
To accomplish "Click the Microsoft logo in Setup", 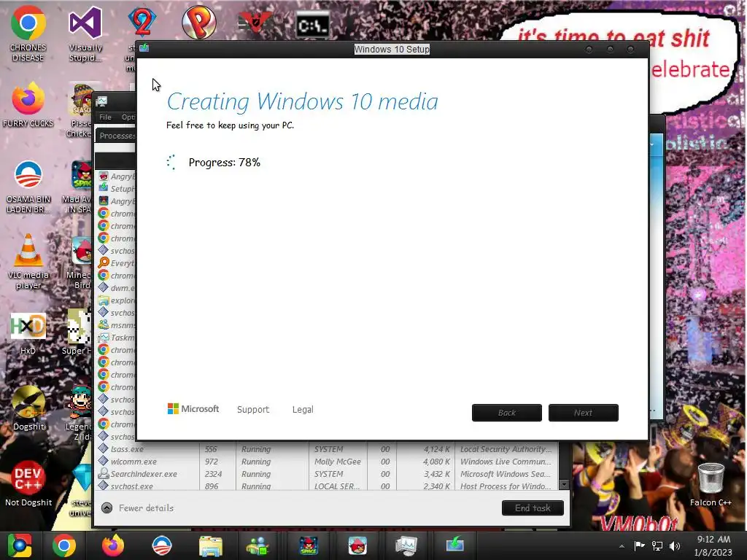I will tap(193, 408).
